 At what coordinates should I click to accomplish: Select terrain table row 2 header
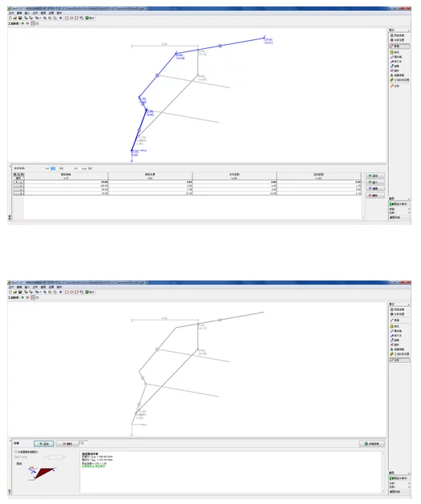pyautogui.click(x=18, y=186)
